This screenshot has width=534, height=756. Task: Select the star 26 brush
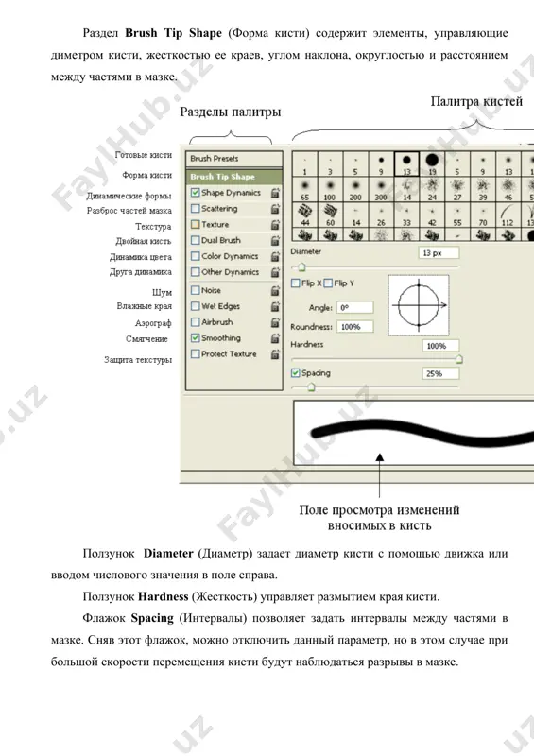(x=381, y=215)
